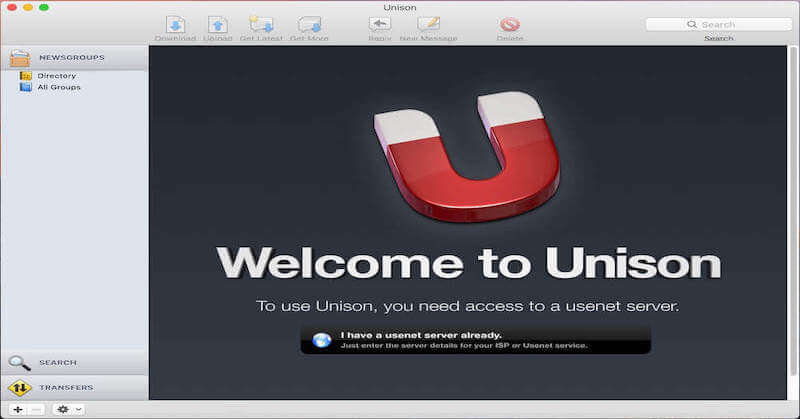Screen dimensions: 800x419
Task: Click the globe icon on server option
Action: [322, 340]
